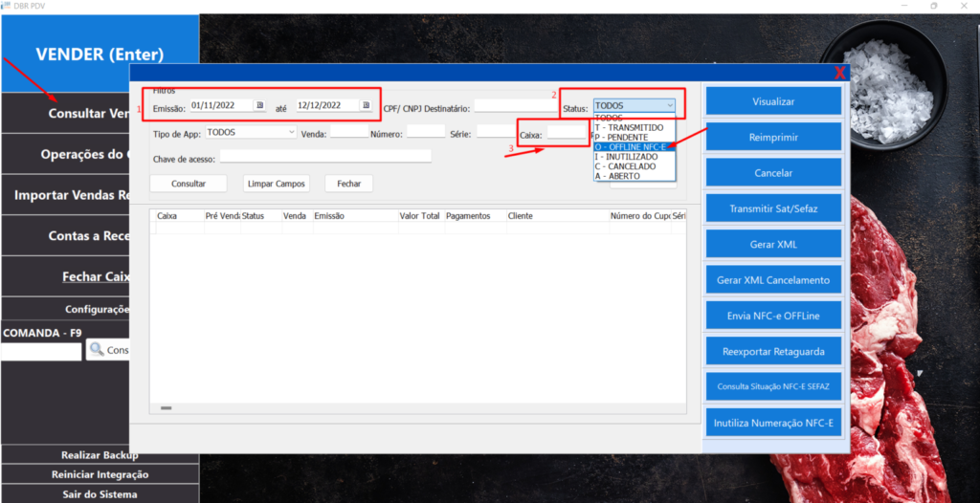Click VENDER (Enter) in the sidebar
Screen dimensions: 980x503
[x=100, y=55]
